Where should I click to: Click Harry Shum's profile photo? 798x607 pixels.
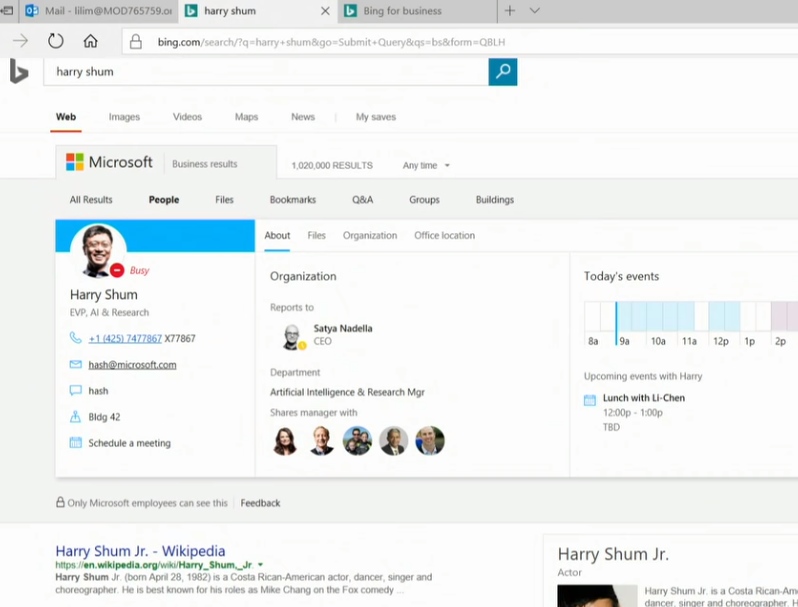pos(98,251)
